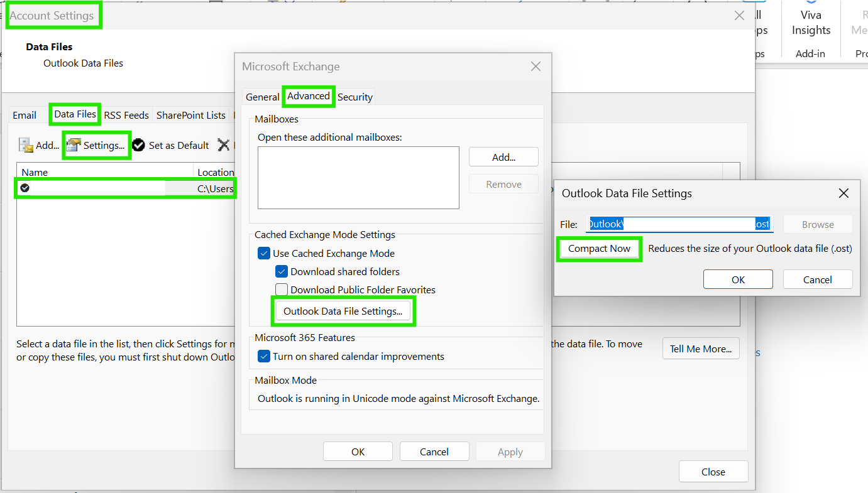Click Cancel in the Microsoft Exchange dialog
The image size is (868, 493).
434,452
